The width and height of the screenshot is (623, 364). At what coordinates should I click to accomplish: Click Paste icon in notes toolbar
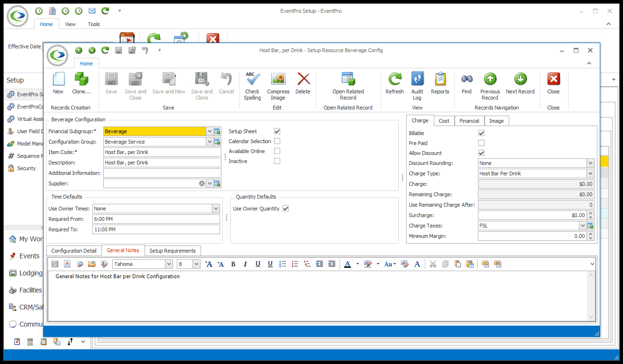(458, 264)
